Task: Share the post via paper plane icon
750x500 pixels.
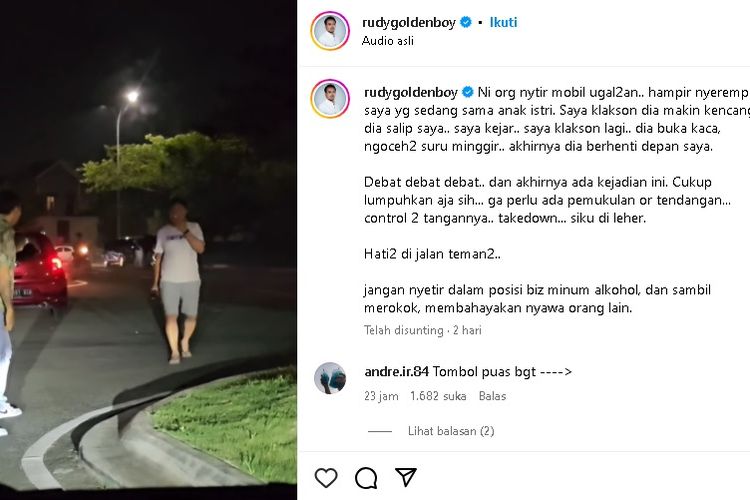Action: [406, 477]
